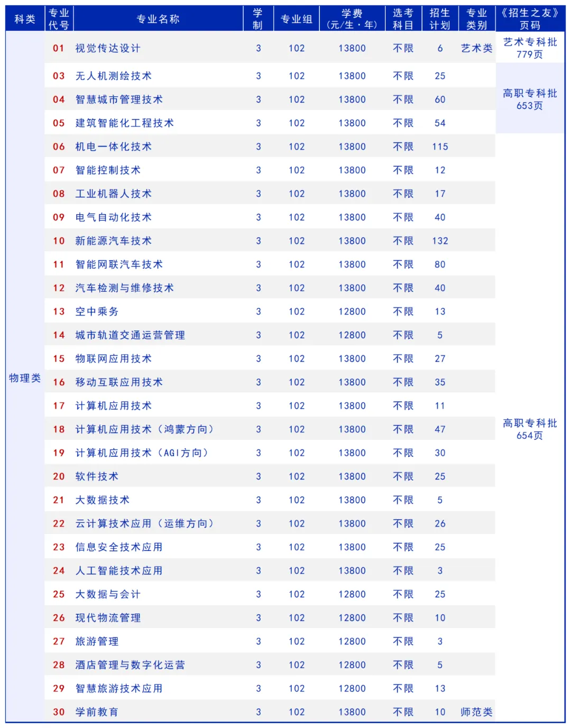This screenshot has width=571, height=728.
Task: Select major 智能控制技术
Action: [108, 170]
